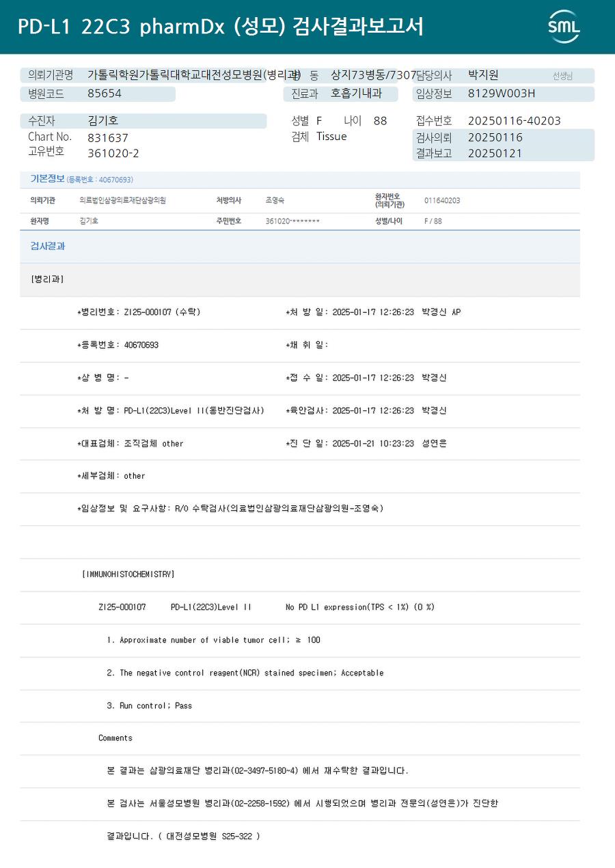This screenshot has height=868, width=615.
Task: Click the 검사의뢰 date '20250116'
Action: [x=495, y=137]
